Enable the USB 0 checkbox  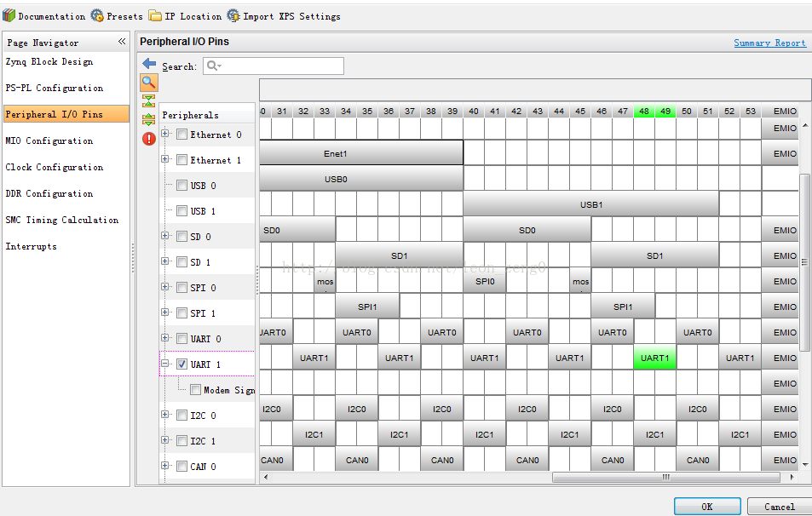(181, 186)
